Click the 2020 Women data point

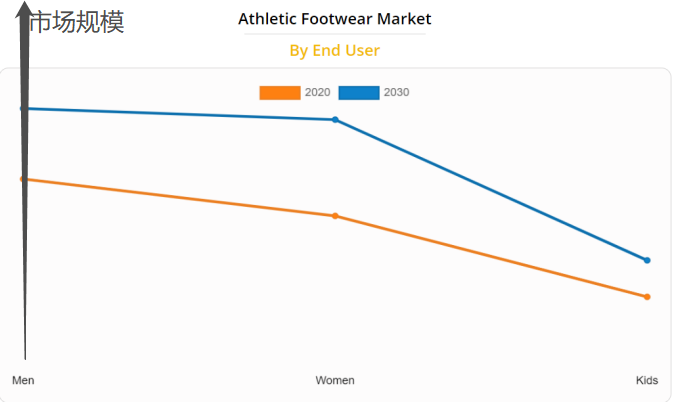pos(335,216)
